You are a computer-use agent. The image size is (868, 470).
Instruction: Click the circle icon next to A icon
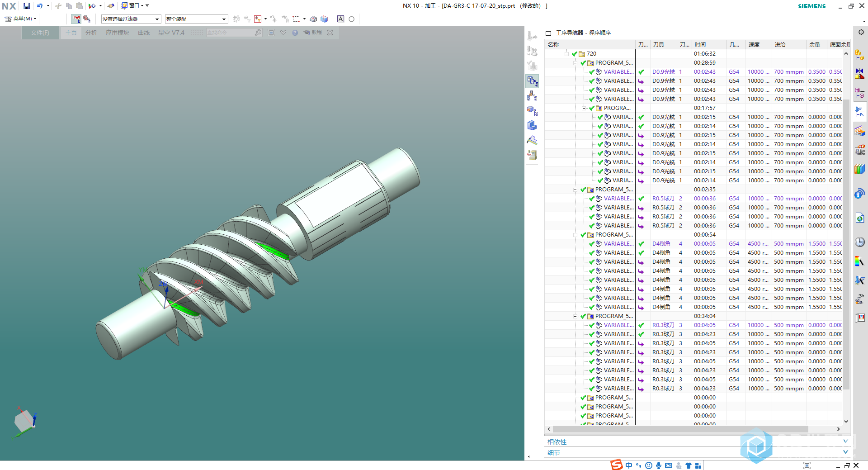click(x=351, y=19)
